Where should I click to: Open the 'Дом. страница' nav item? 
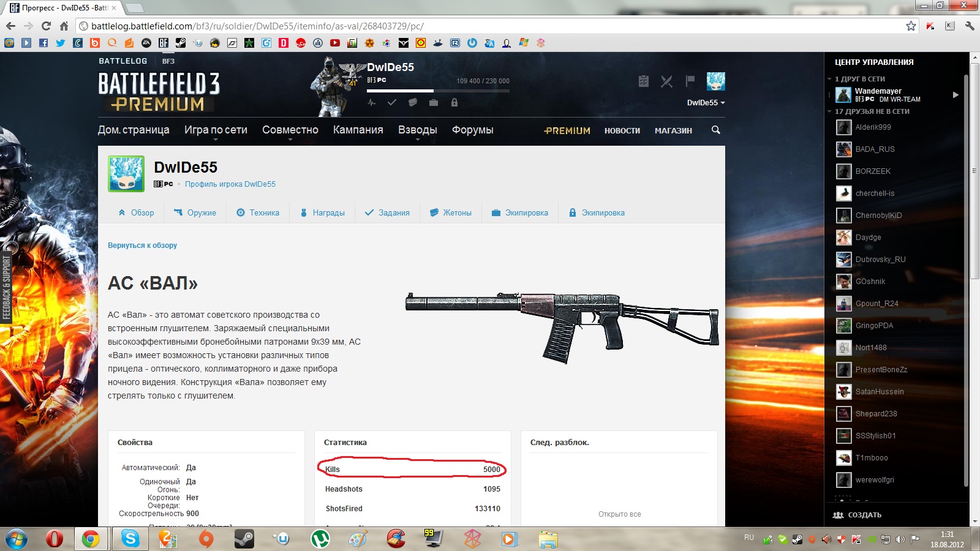[x=134, y=130]
